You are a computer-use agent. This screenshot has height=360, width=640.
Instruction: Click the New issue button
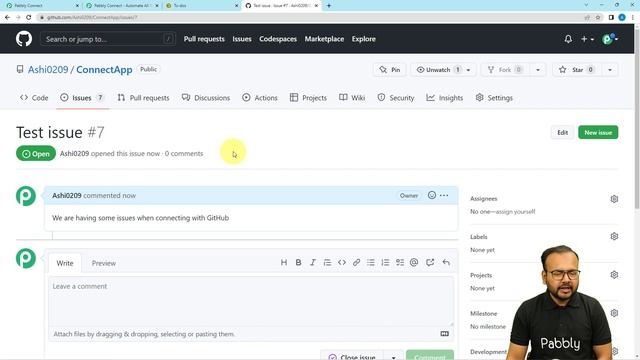pyautogui.click(x=598, y=132)
